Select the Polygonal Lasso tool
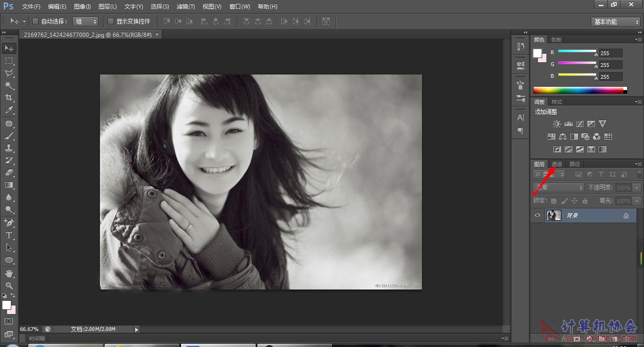The height and width of the screenshot is (347, 644). (x=9, y=73)
